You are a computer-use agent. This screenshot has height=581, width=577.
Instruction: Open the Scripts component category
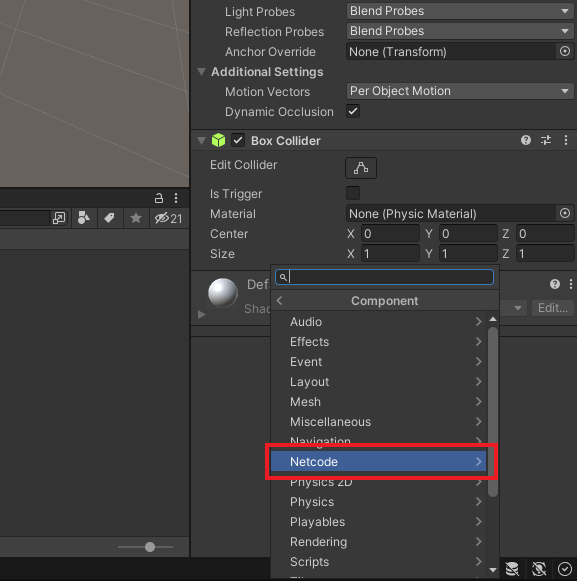pos(378,562)
